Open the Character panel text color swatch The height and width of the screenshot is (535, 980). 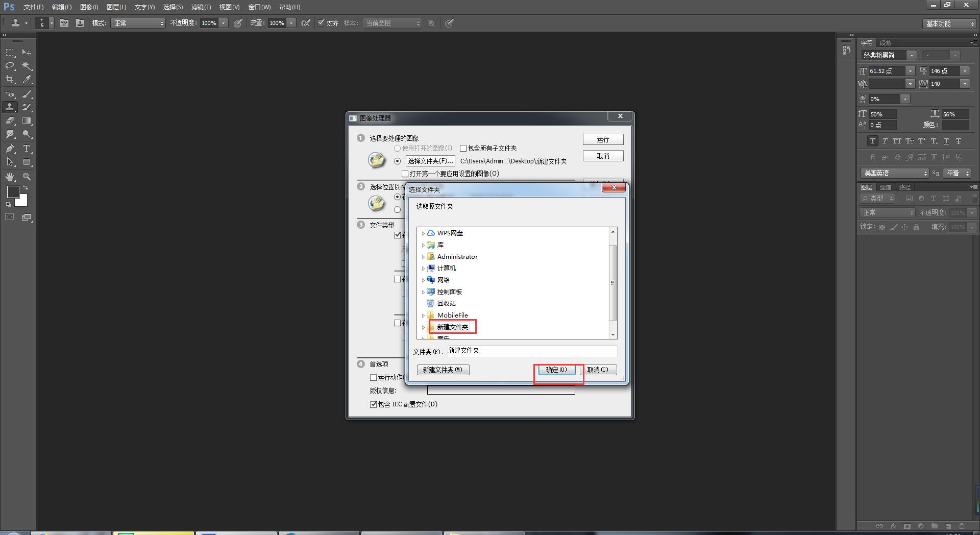(955, 125)
